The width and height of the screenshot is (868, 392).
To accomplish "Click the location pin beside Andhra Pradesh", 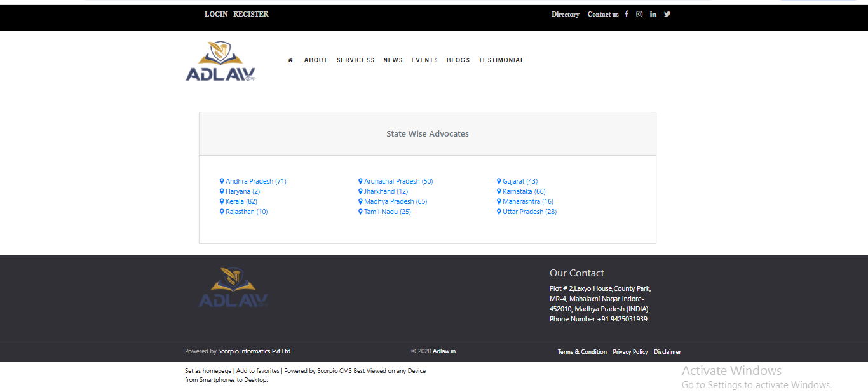I will (x=221, y=180).
